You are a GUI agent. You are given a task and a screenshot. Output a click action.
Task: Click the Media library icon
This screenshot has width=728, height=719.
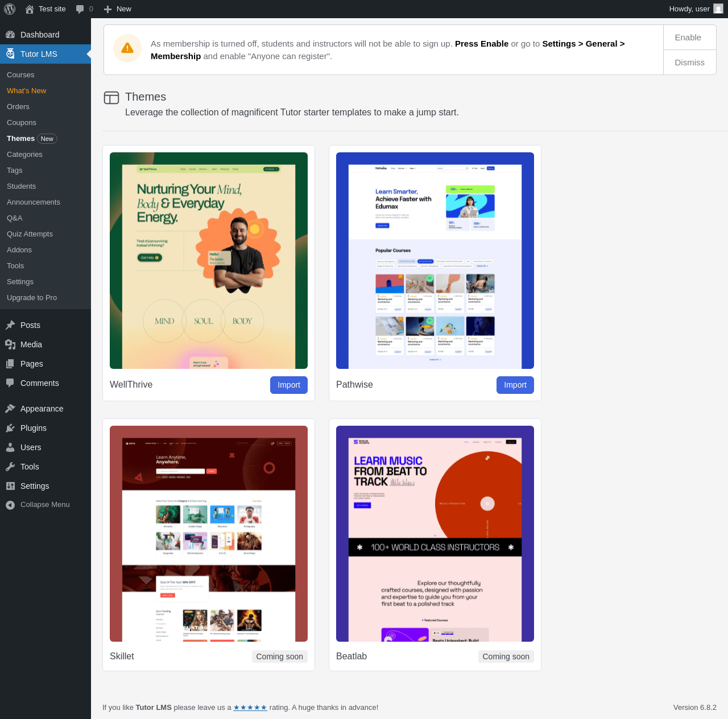(10, 344)
